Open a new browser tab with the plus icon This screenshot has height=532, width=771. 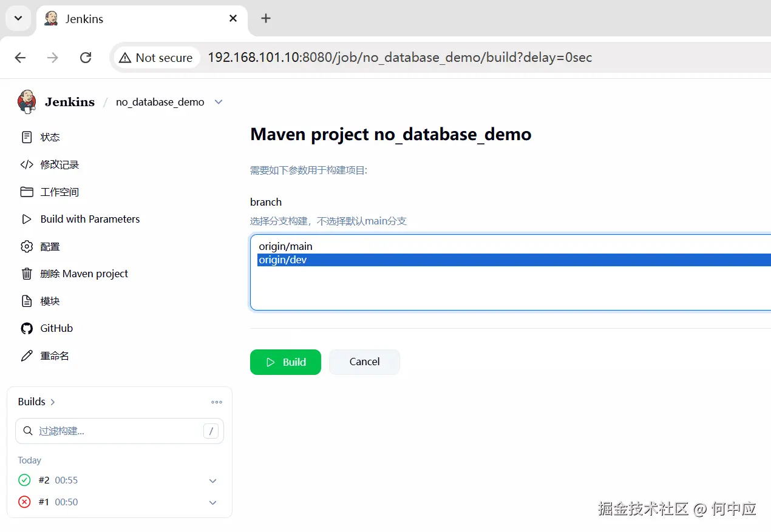(x=265, y=18)
